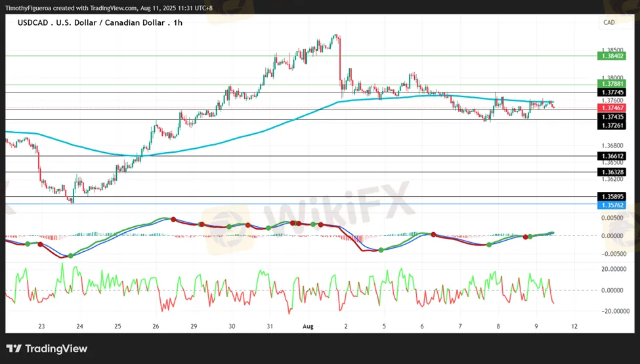Click the Aug marker on time axis

(308, 326)
